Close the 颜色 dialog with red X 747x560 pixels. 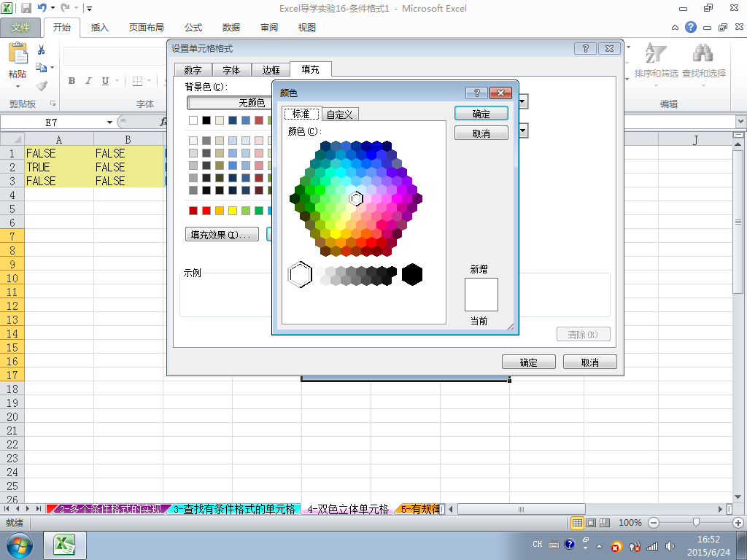pos(500,93)
